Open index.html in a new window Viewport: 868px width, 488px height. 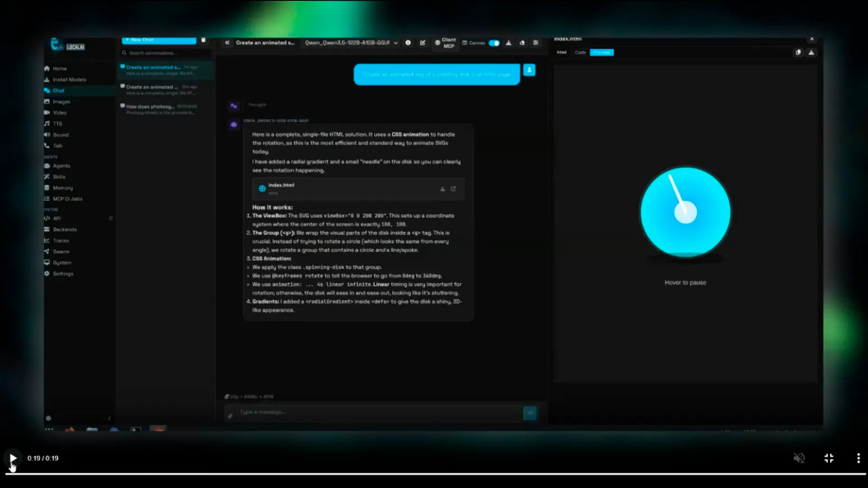click(x=453, y=189)
